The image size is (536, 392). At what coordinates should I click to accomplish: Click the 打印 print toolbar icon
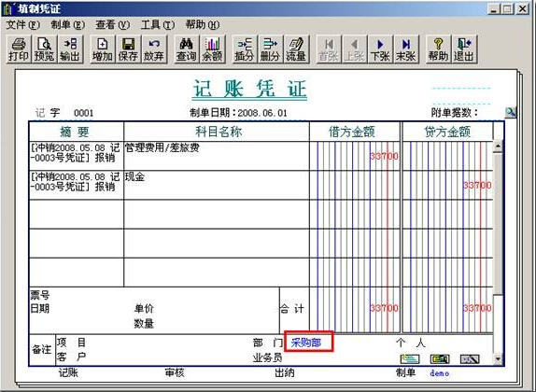point(19,49)
